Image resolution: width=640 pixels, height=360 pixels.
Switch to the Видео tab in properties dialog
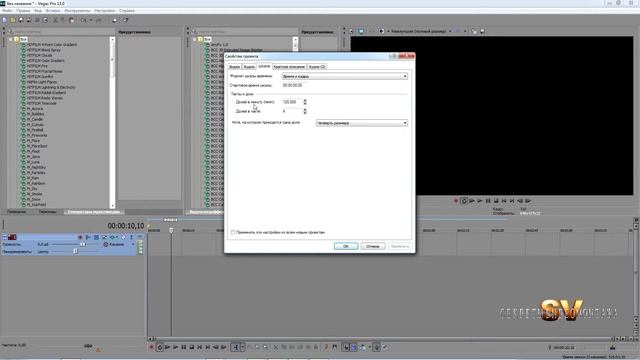click(234, 67)
